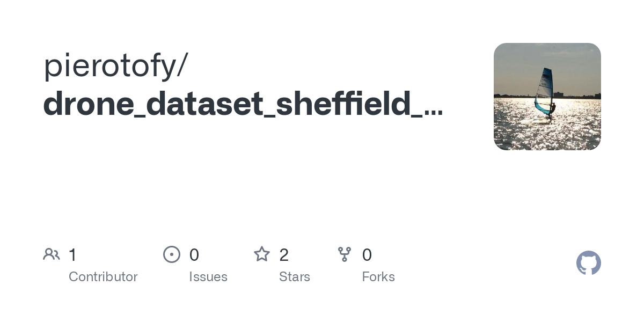Click the Issues circle-dot icon
644x322 pixels.
tap(171, 254)
